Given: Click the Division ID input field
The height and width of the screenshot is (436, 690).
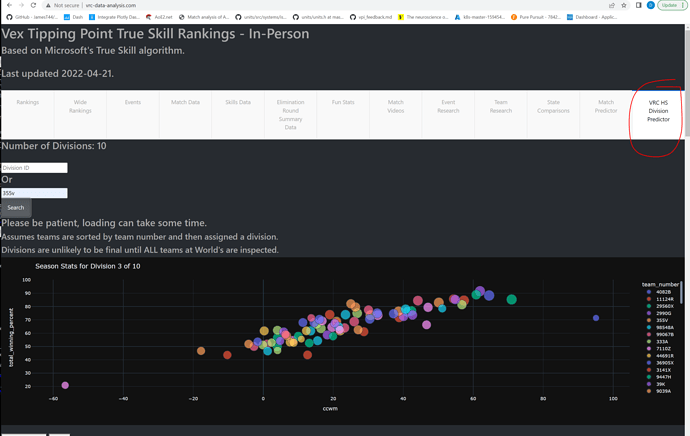Looking at the screenshot, I should click(34, 168).
